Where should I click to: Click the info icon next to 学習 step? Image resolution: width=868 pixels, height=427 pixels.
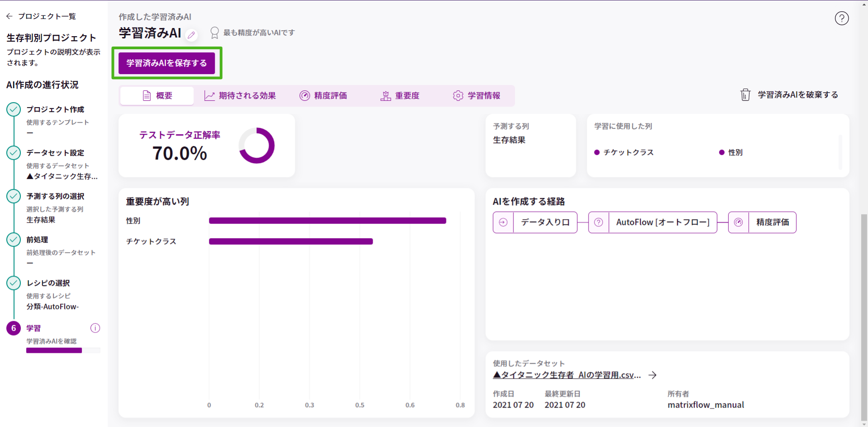[95, 328]
